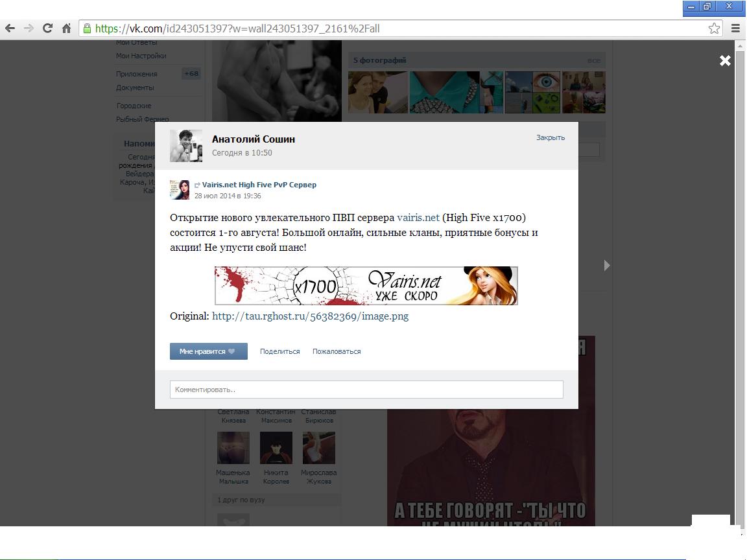Viewport: 747px width, 560px height.
Task: Open Городские in the sidebar
Action: pyautogui.click(x=134, y=106)
